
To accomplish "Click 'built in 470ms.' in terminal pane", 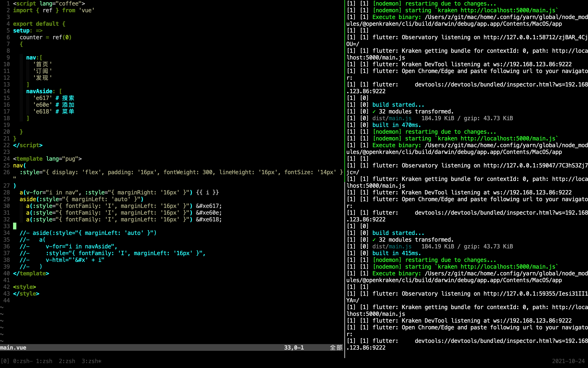I will click(x=396, y=125).
